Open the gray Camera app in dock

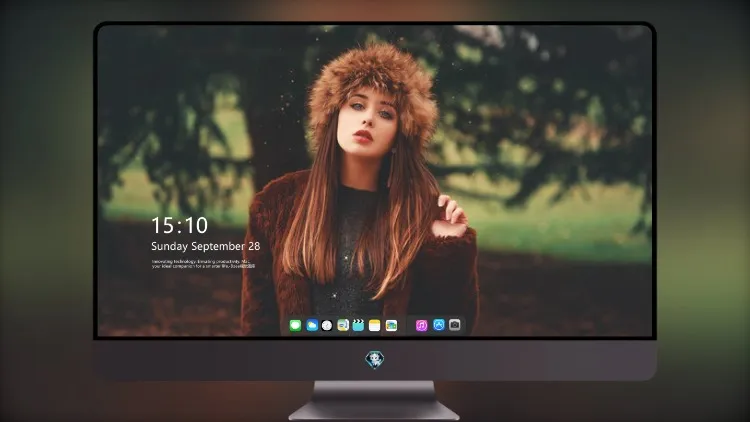[455, 325]
